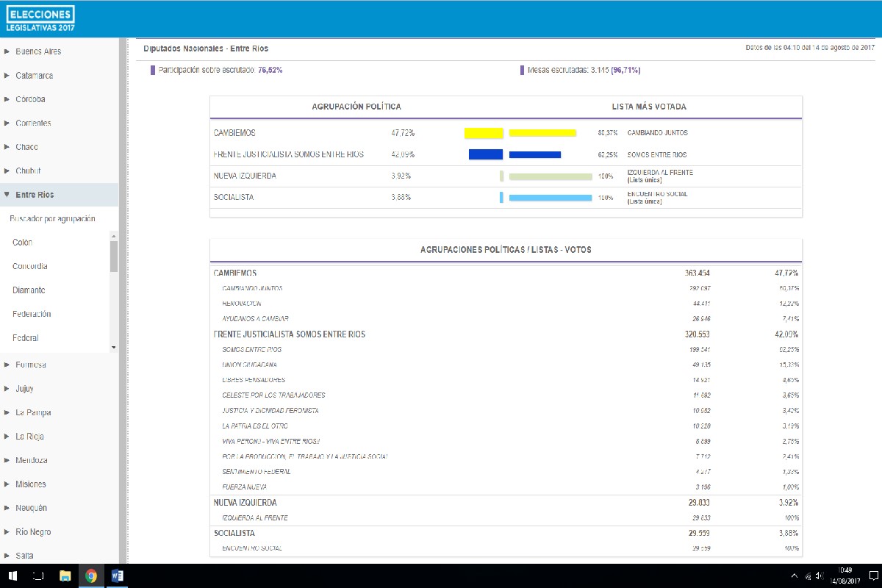The image size is (882, 588).
Task: Click the Elecciones Legislativas 2017 logo
Action: (40, 18)
